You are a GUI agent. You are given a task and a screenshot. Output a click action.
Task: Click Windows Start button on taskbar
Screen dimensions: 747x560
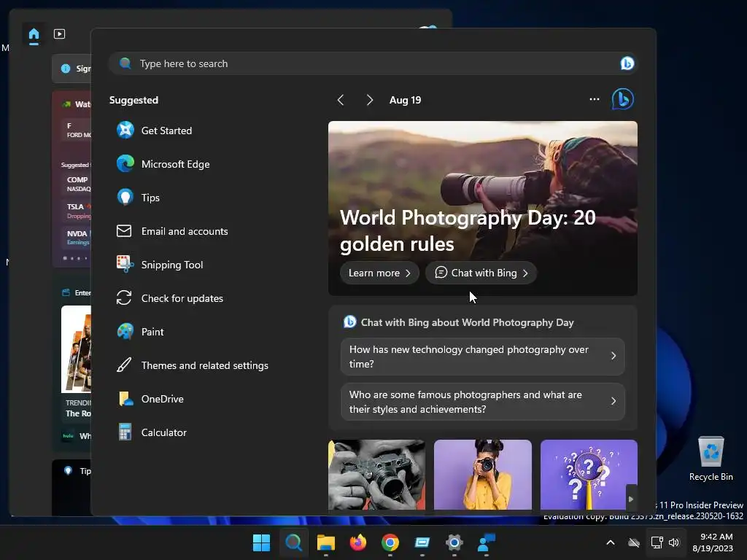[x=261, y=542]
